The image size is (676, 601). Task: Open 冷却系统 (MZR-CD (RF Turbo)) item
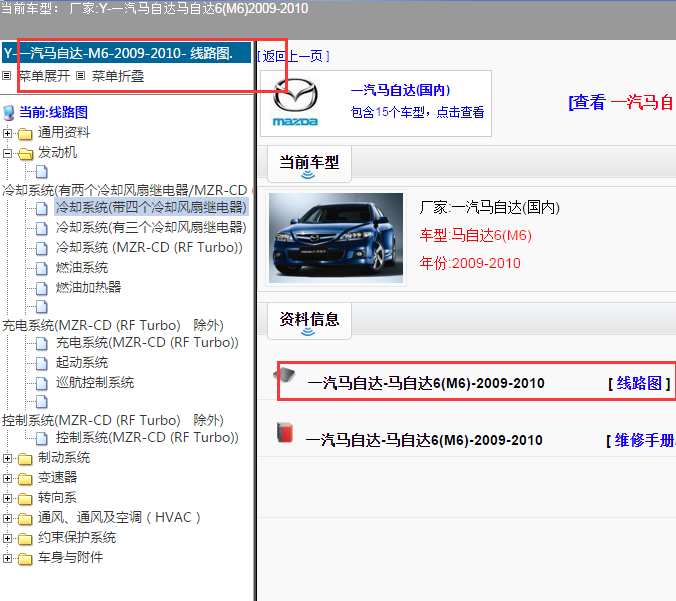tap(149, 247)
